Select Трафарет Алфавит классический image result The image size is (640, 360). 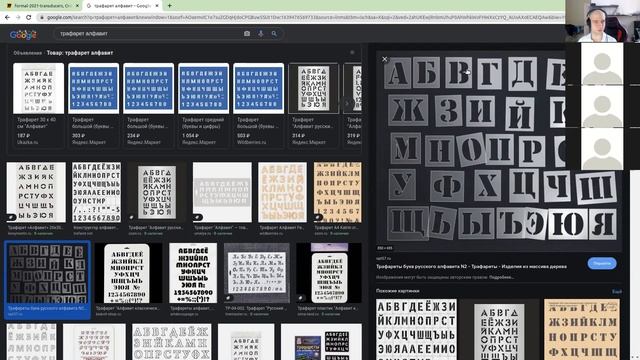(x=128, y=273)
